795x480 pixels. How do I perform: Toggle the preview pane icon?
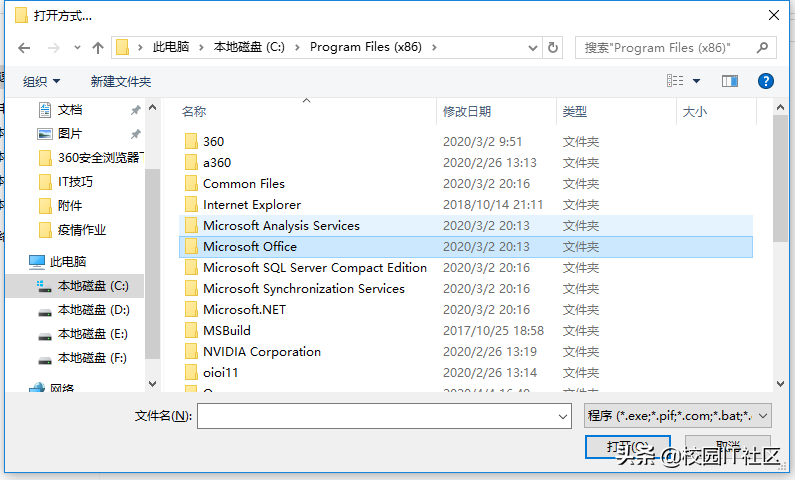coord(730,81)
